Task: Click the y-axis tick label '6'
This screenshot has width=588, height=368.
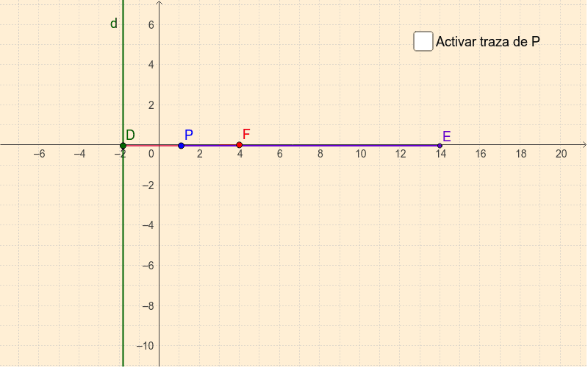Action: tap(151, 25)
